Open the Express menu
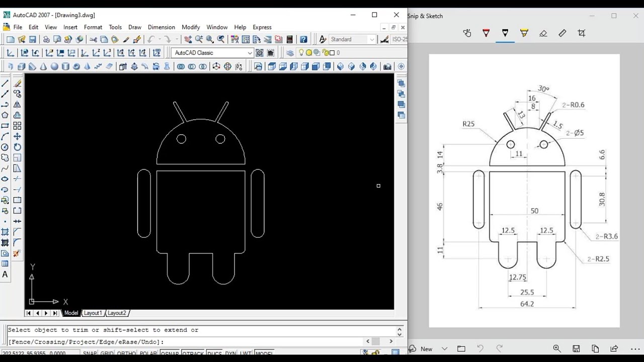Viewport: 644px width, 362px height. [x=262, y=27]
